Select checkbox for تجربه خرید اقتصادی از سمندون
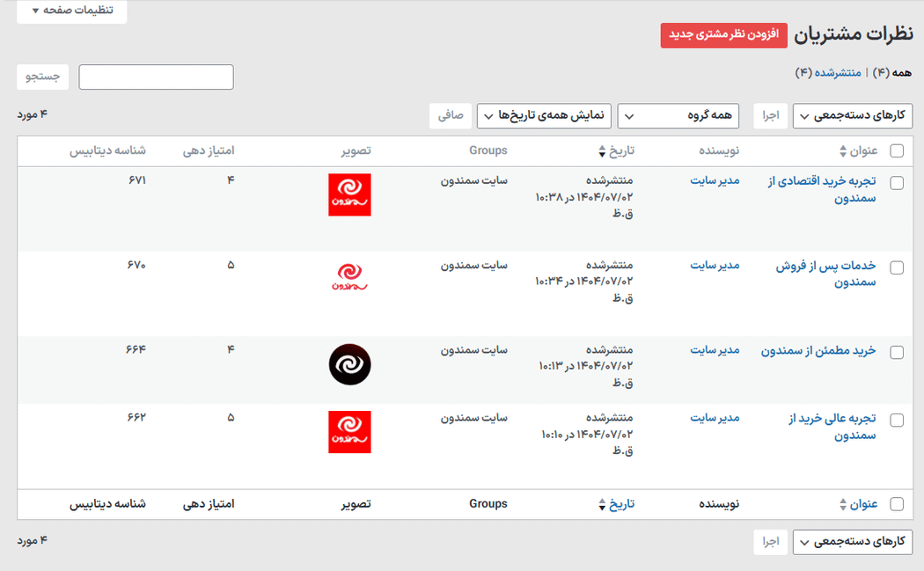Viewport: 924px width, 571px height. pos(897,183)
